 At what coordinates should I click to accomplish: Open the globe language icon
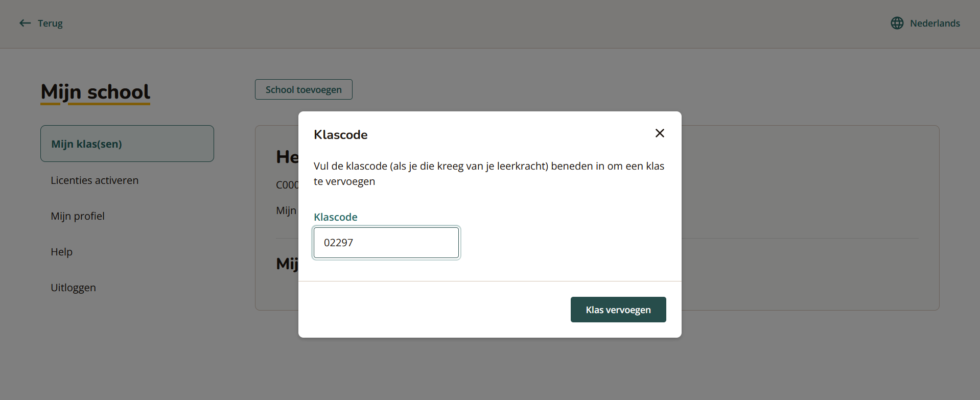tap(897, 23)
